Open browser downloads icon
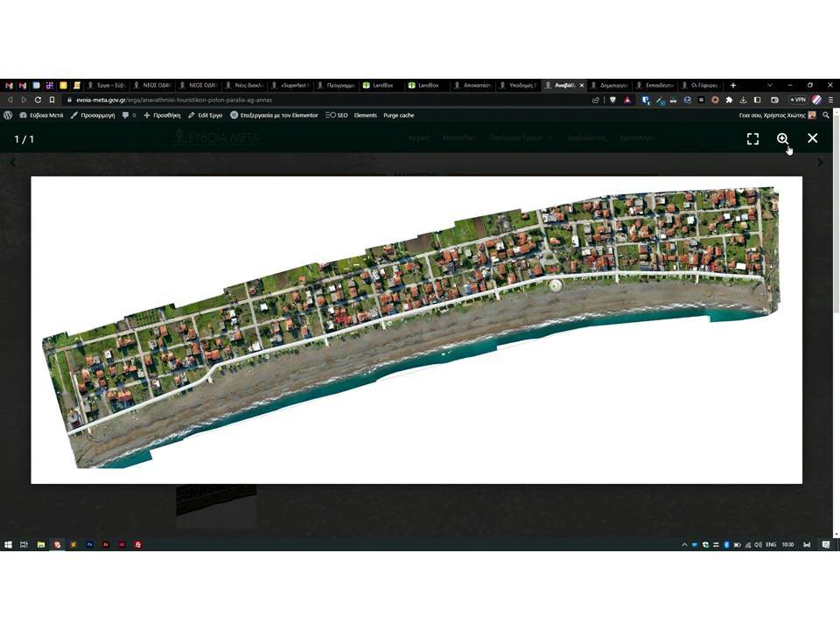The width and height of the screenshot is (840, 630). 743,100
